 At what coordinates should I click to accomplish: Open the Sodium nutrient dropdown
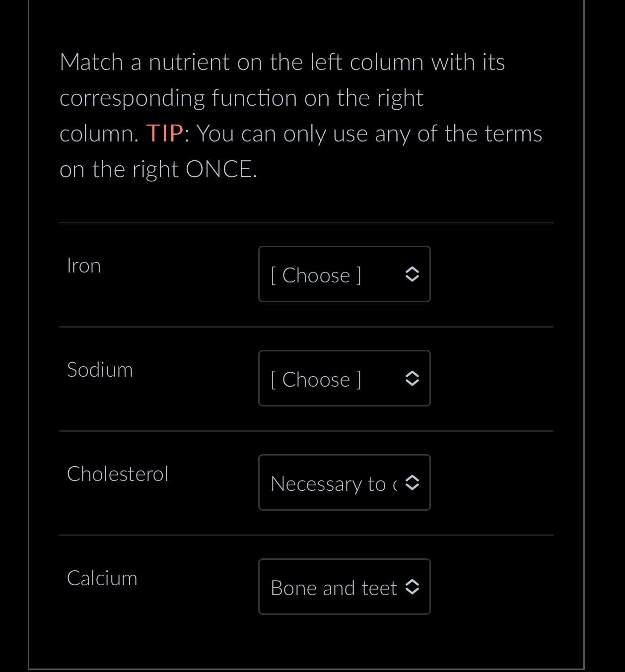[x=344, y=378]
